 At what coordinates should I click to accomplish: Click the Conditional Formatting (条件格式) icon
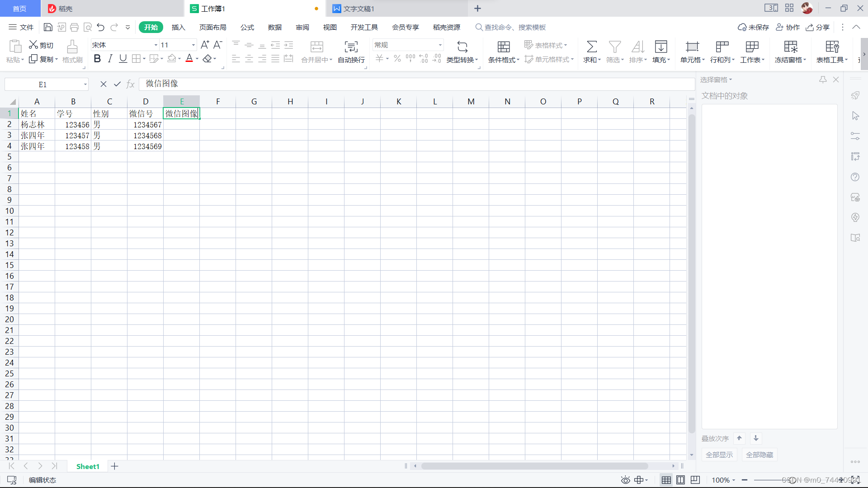click(x=503, y=47)
